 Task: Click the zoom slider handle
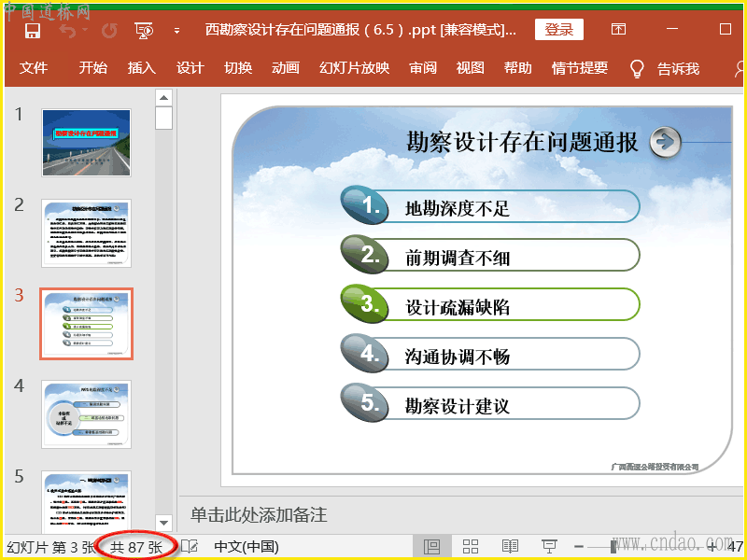pos(613,547)
